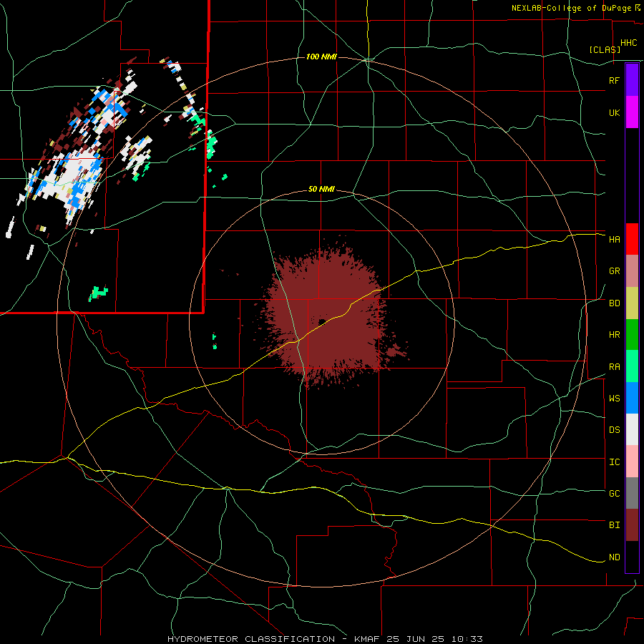Click the "RF" legend label
The height and width of the screenshot is (644, 644).
(x=614, y=80)
